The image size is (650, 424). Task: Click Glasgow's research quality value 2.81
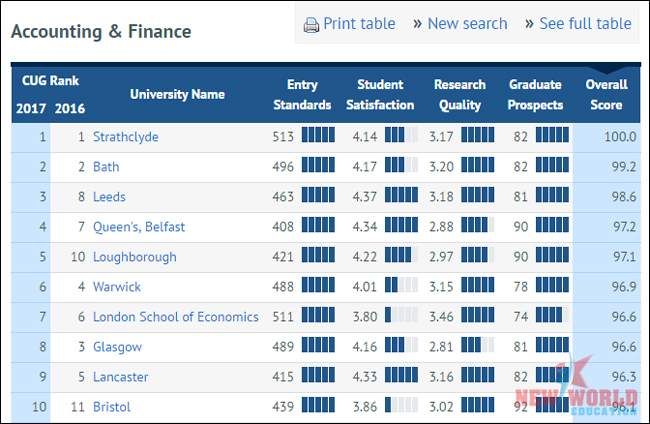click(441, 347)
